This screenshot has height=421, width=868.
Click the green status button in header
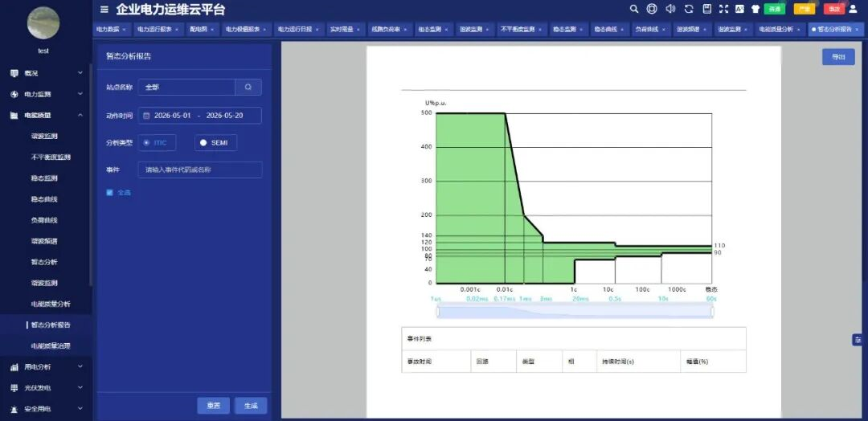point(775,9)
